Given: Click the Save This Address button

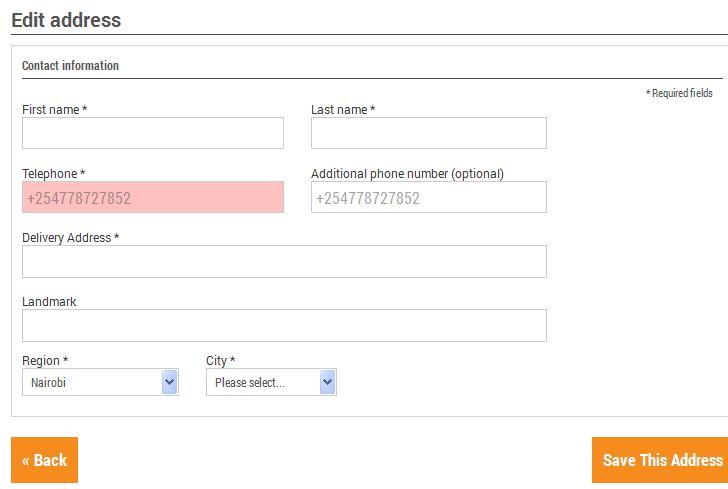Looking at the screenshot, I should (661, 460).
